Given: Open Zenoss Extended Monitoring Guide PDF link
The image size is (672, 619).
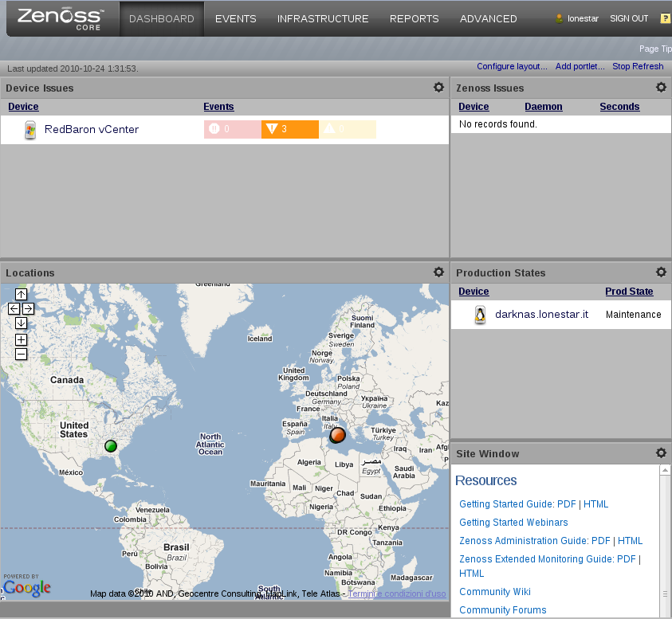Looking at the screenshot, I should pos(627,559).
